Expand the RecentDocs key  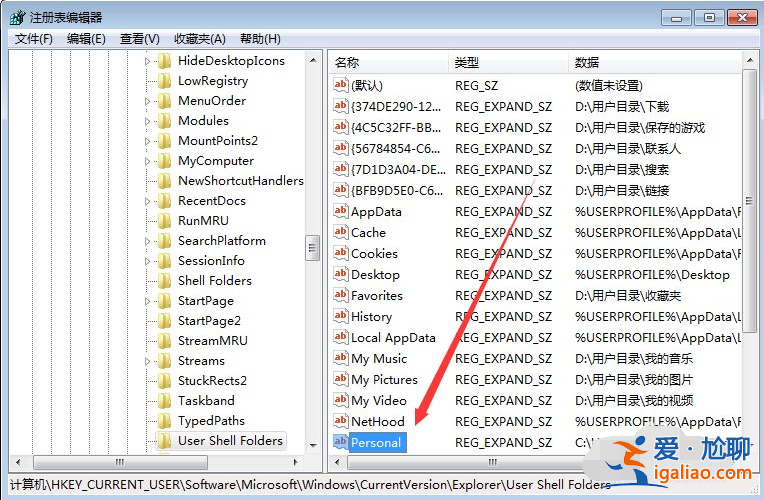click(147, 201)
